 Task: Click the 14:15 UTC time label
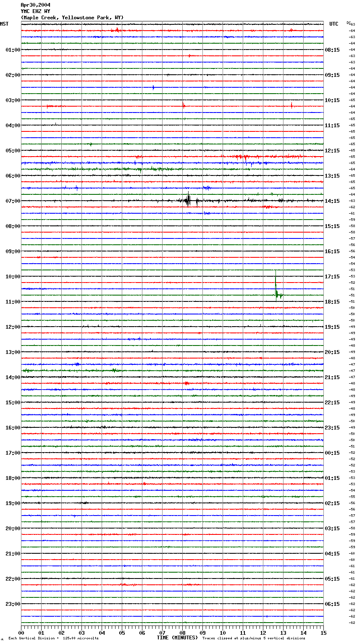(332, 201)
